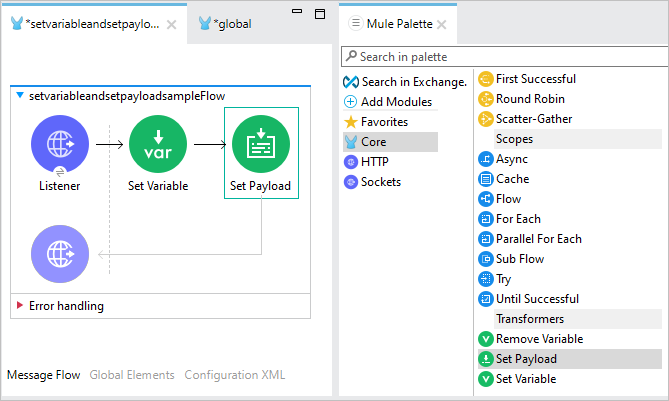The width and height of the screenshot is (669, 401).
Task: Click the HTTP module icon
Action: coord(351,162)
